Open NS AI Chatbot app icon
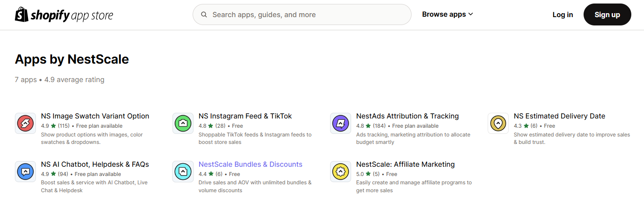Viewport: 644px width, 208px height. point(25,172)
